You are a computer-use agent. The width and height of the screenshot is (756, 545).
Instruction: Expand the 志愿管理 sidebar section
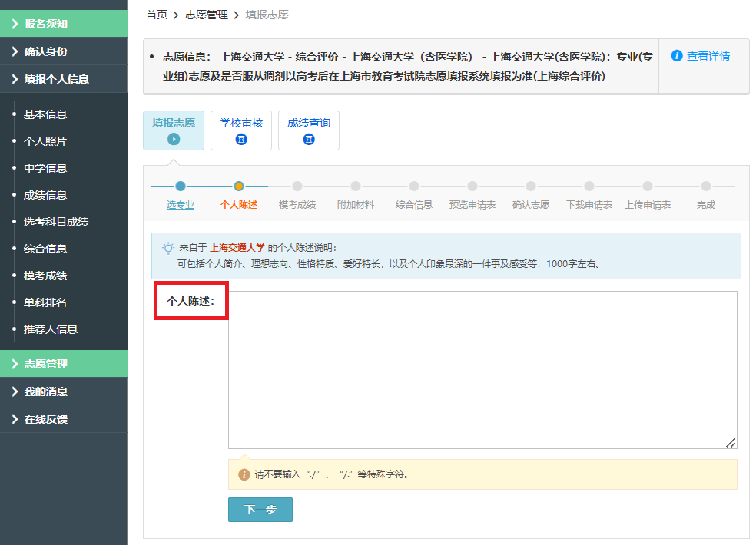click(x=64, y=364)
